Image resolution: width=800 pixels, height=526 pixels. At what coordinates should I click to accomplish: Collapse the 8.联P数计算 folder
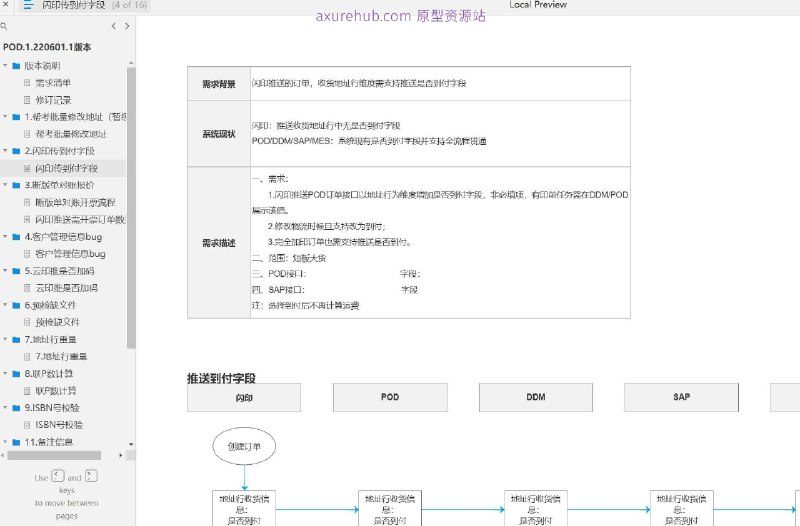pyautogui.click(x=5, y=373)
